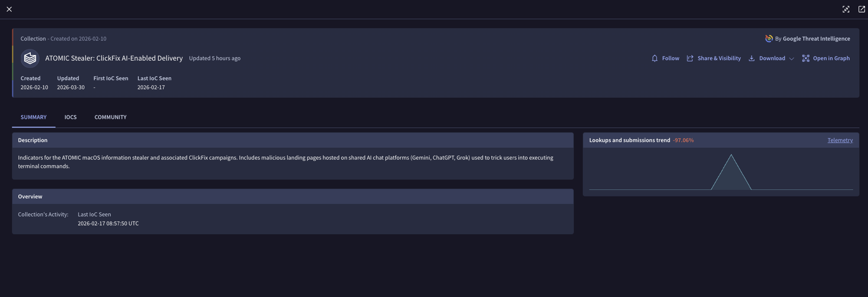
Task: Close the collection detail panel
Action: [9, 9]
